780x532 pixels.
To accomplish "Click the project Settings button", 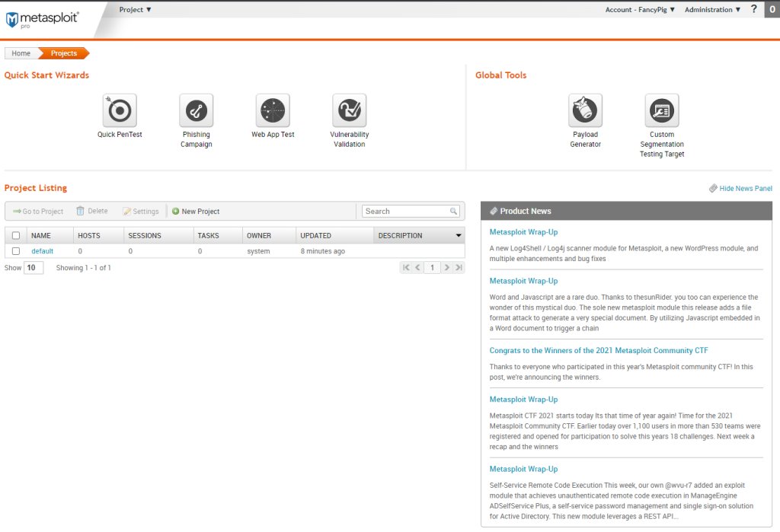I will click(141, 212).
